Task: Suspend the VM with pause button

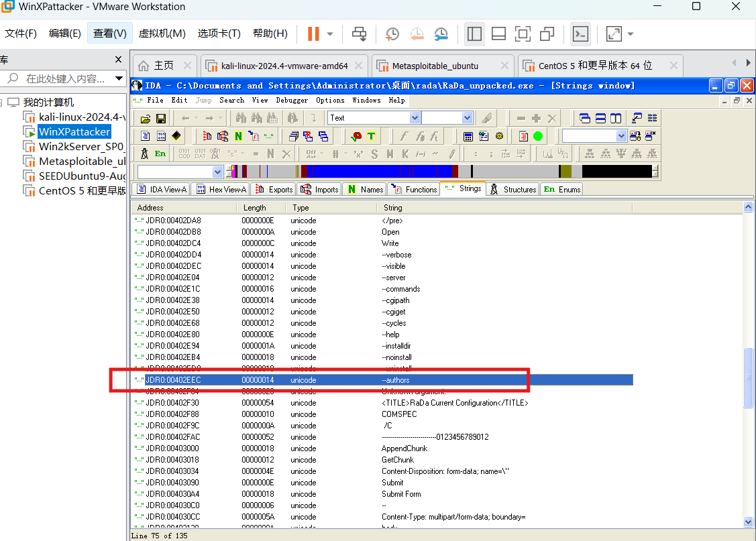Action: [x=313, y=34]
